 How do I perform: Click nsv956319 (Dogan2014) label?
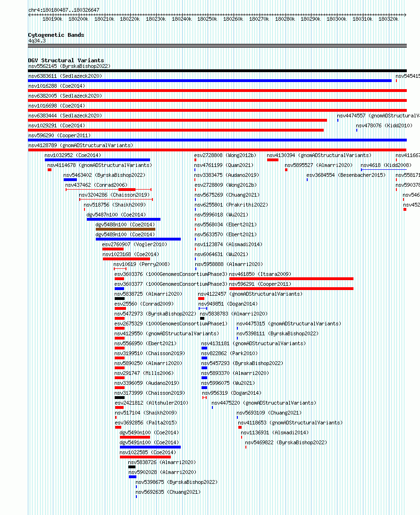(232, 392)
